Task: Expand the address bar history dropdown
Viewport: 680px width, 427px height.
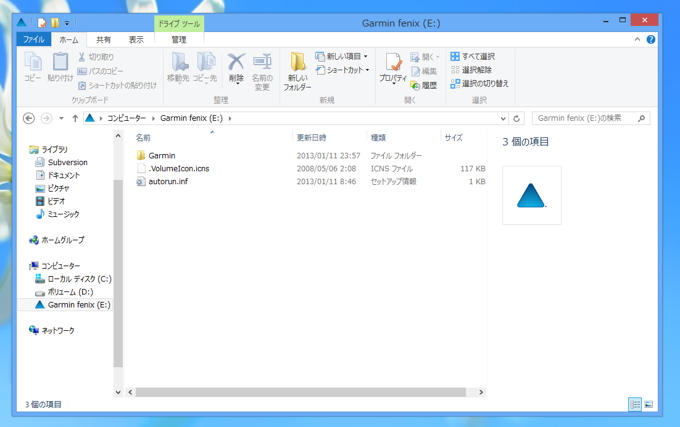Action: (x=503, y=118)
